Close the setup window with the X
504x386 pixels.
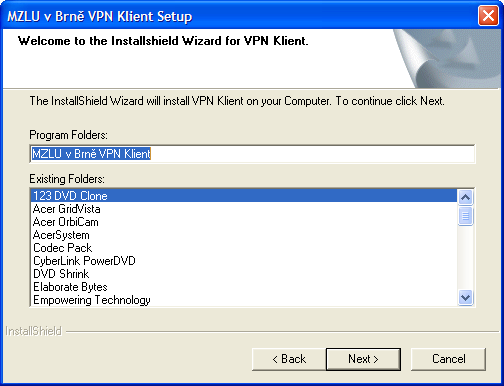tap(488, 16)
